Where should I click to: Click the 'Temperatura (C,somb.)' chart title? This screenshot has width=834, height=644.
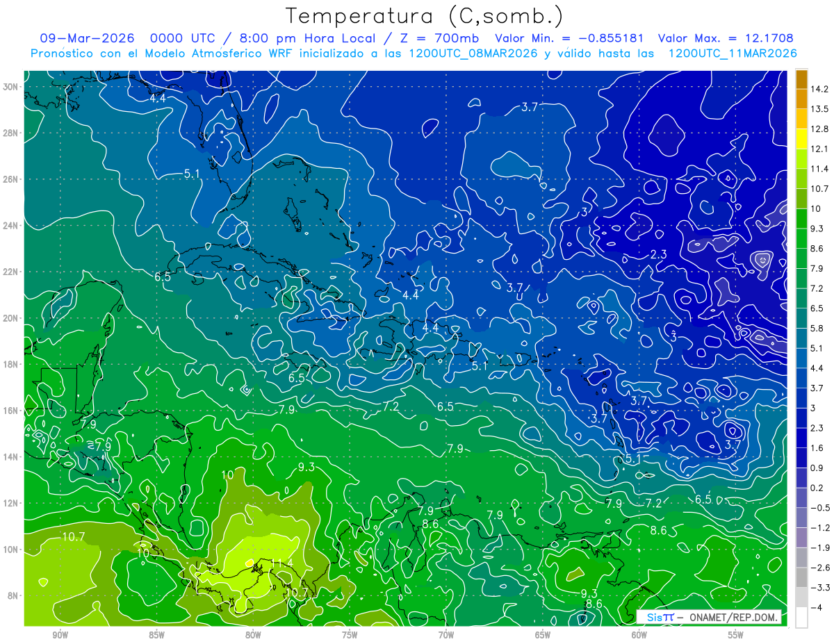tap(425, 15)
